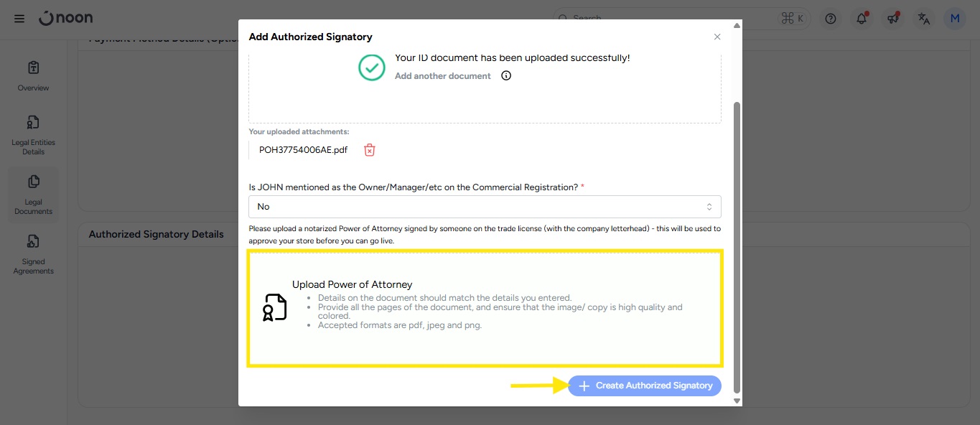
Task: Open the notifications bell
Action: tap(862, 19)
